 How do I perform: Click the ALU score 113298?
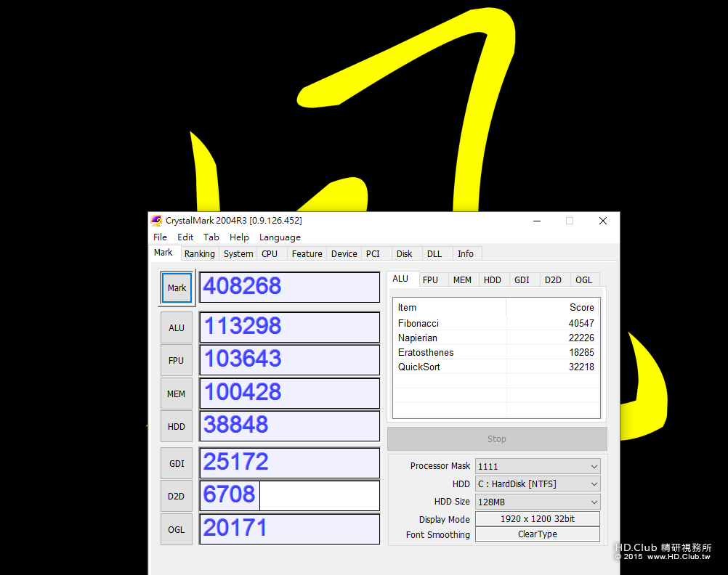pos(289,327)
